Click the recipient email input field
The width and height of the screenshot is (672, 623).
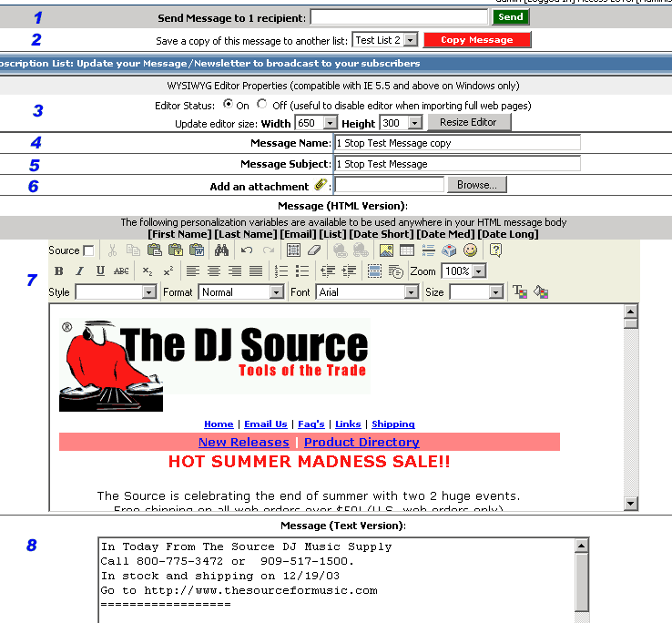click(400, 17)
